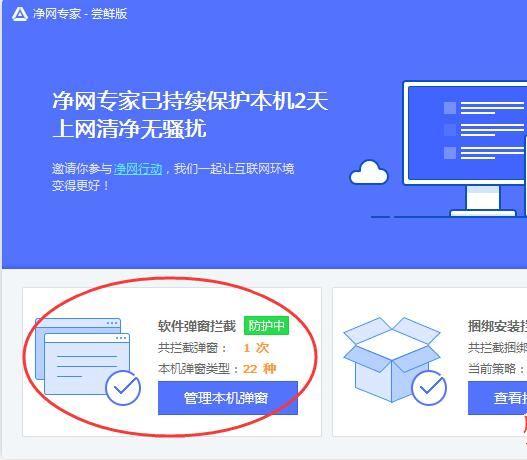This screenshot has width=527, height=460.
Task: Click the 防护中 green status badge
Action: (266, 326)
